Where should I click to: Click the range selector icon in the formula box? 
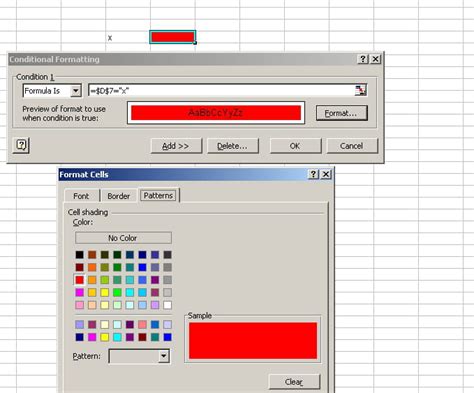tap(360, 90)
